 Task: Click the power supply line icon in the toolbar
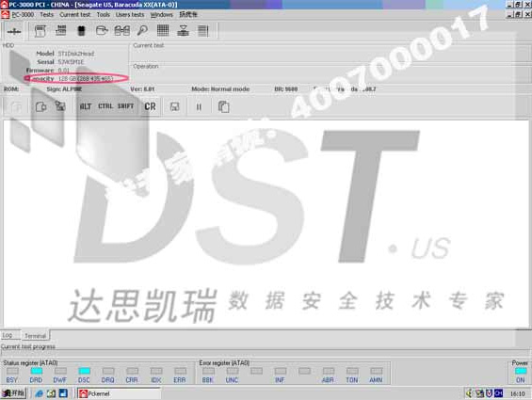(14, 32)
